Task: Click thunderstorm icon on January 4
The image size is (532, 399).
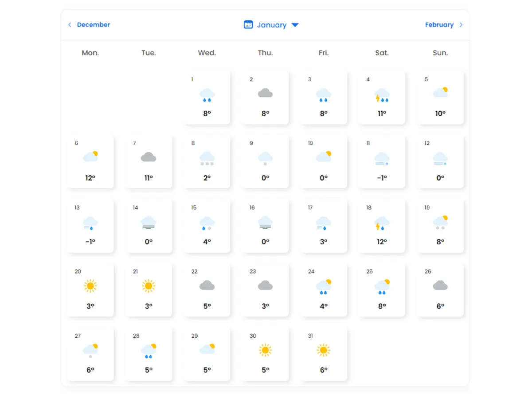Action: (x=382, y=95)
